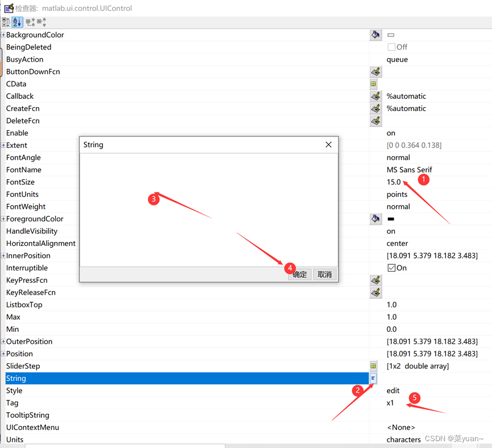The height and width of the screenshot is (448, 492).
Task: Select the String property row
Action: (x=187, y=379)
